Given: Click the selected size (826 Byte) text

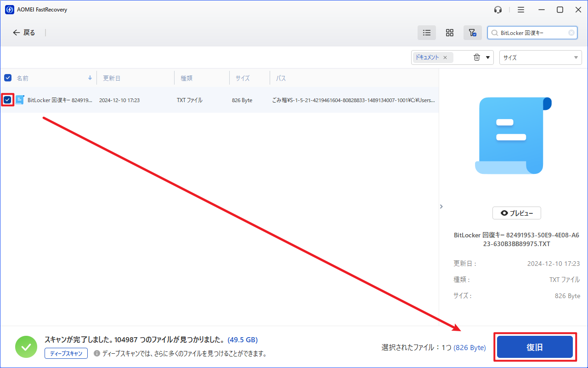Looking at the screenshot, I should click(x=469, y=348).
